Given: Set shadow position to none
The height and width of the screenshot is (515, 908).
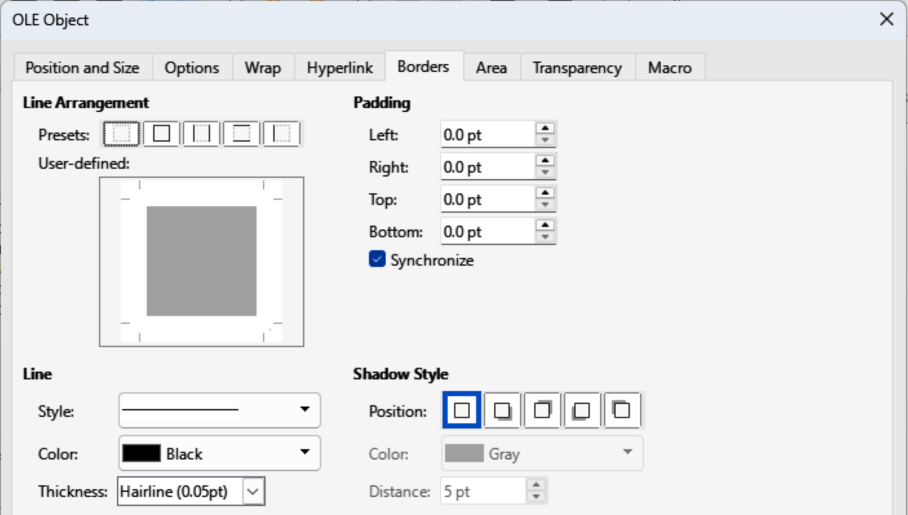Looking at the screenshot, I should point(462,410).
